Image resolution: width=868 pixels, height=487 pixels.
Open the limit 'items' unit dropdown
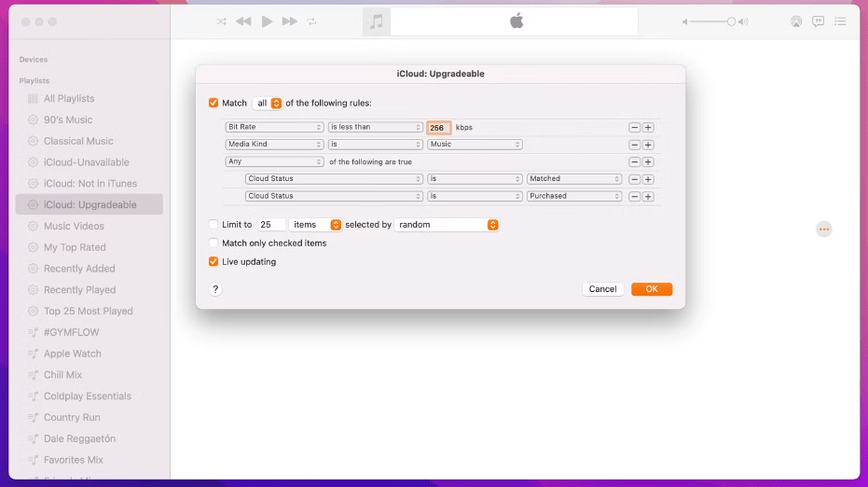(x=315, y=225)
